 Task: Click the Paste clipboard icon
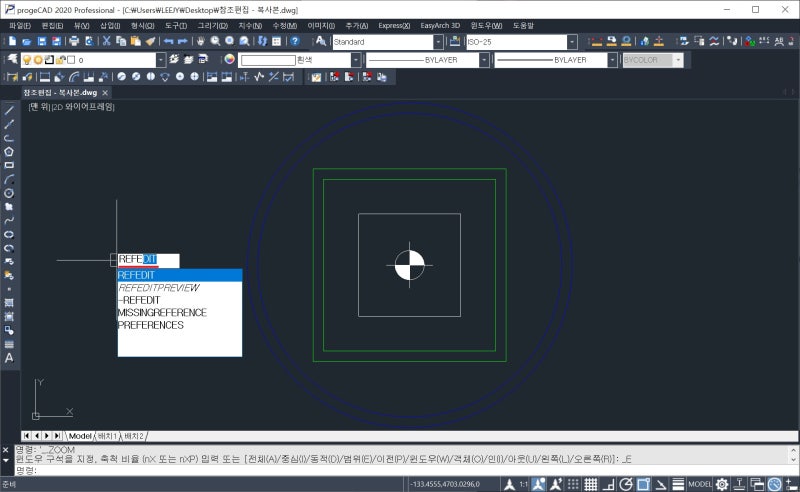pos(135,41)
